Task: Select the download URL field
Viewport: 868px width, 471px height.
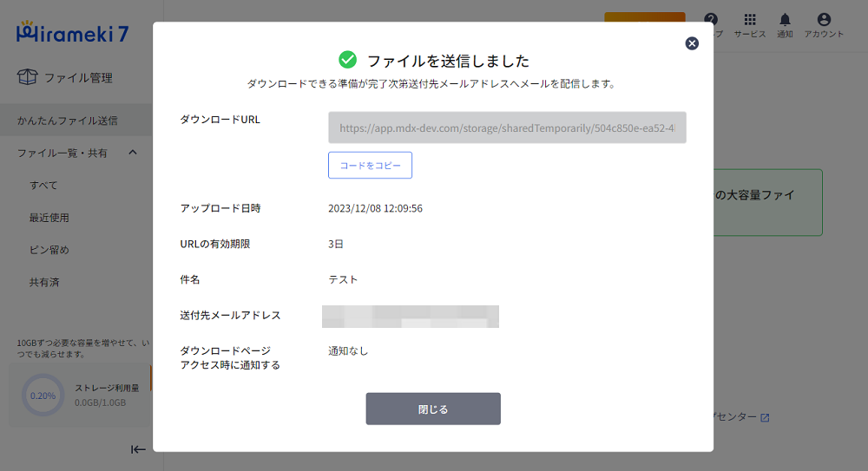Action: click(x=507, y=128)
